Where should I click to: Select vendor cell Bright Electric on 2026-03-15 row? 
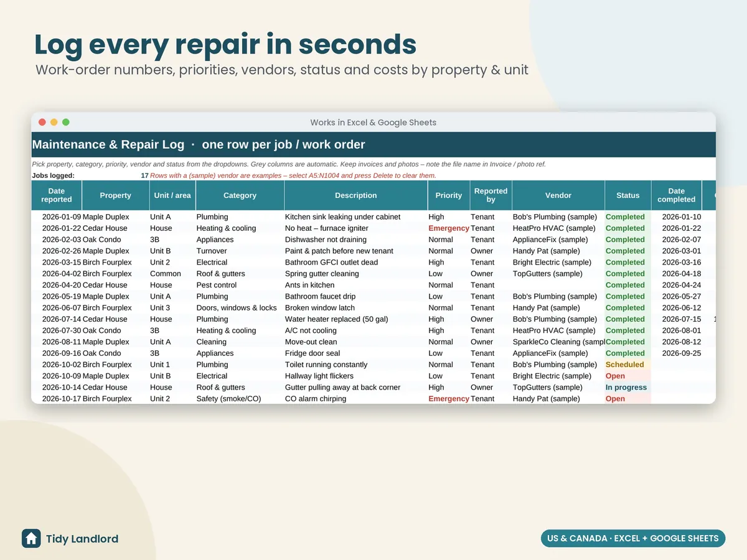point(558,263)
